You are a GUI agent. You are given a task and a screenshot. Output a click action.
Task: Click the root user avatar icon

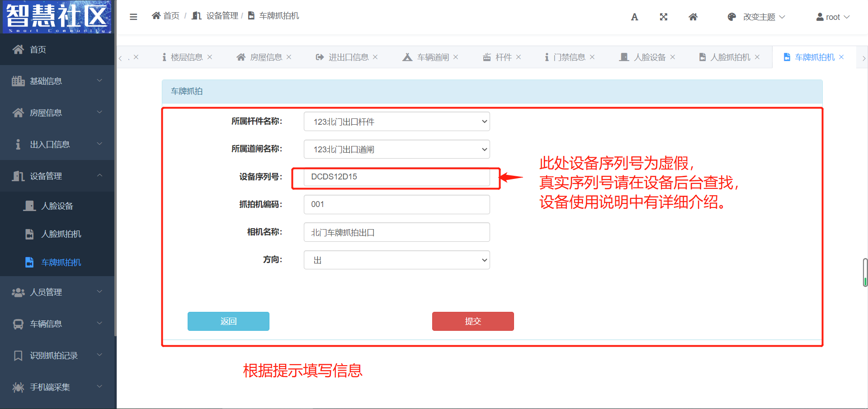(820, 17)
